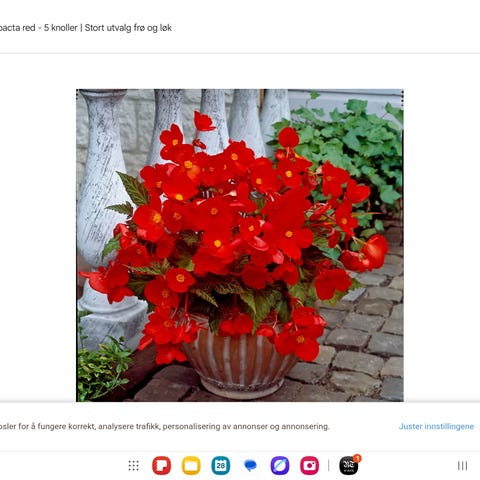Open the yellow My Files app
The image size is (480, 480).
191,466
